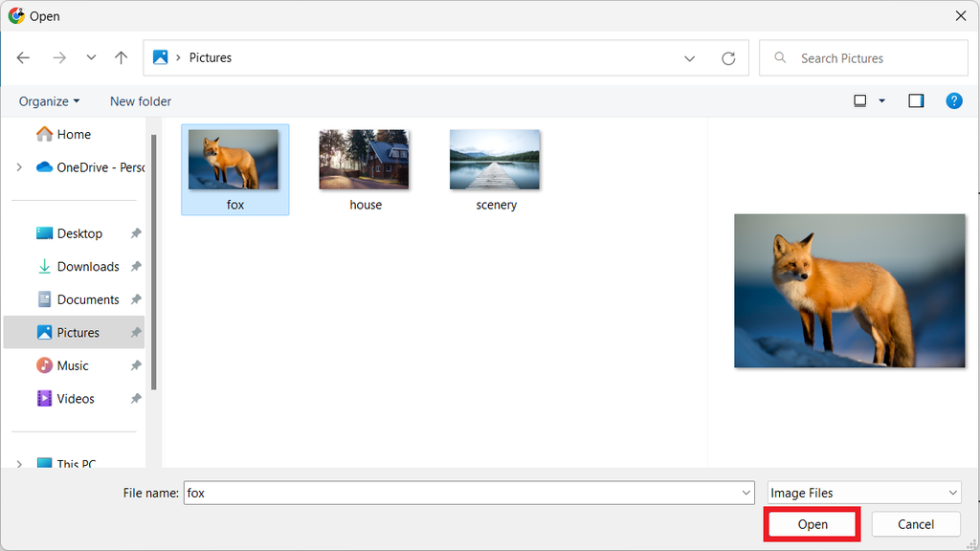Toggle the preview pane
980x551 pixels.
coord(916,100)
